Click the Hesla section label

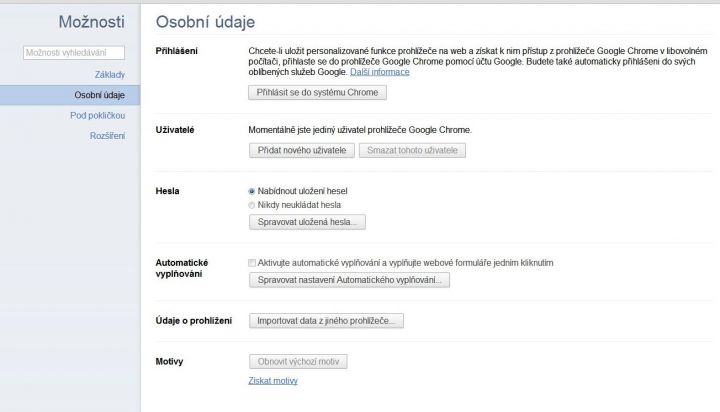click(x=167, y=191)
